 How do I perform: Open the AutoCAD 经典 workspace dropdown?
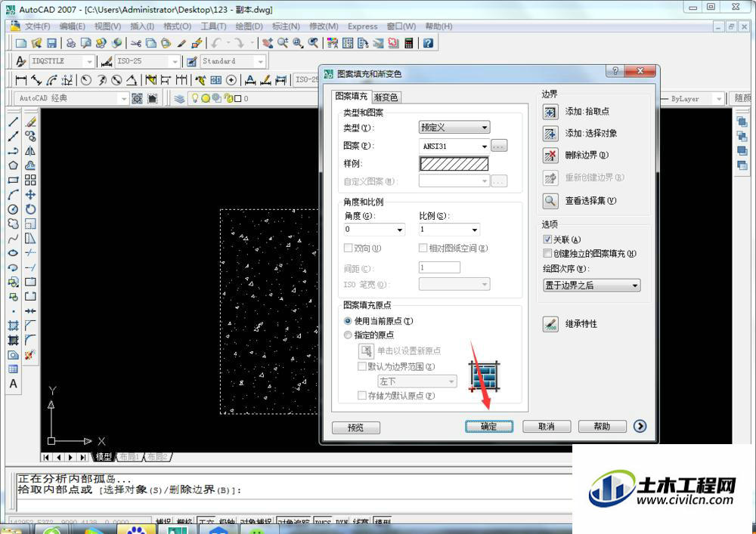[x=123, y=99]
